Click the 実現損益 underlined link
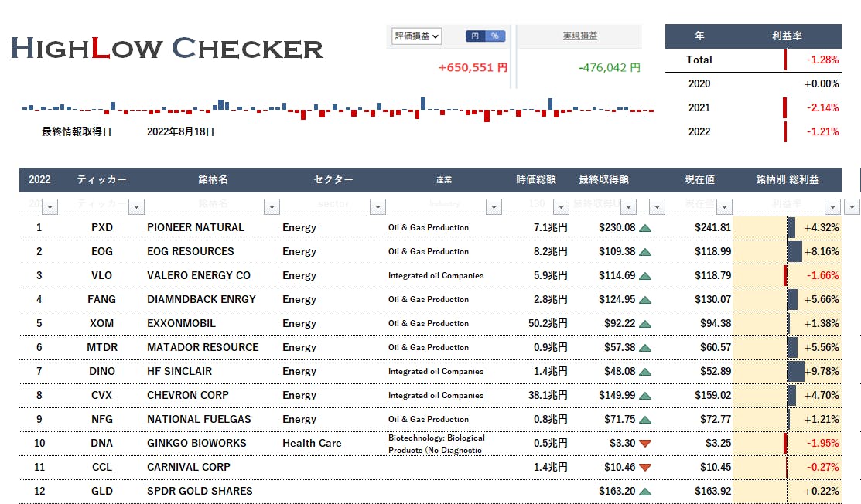Viewport: 861px width, 504px height. pos(579,36)
